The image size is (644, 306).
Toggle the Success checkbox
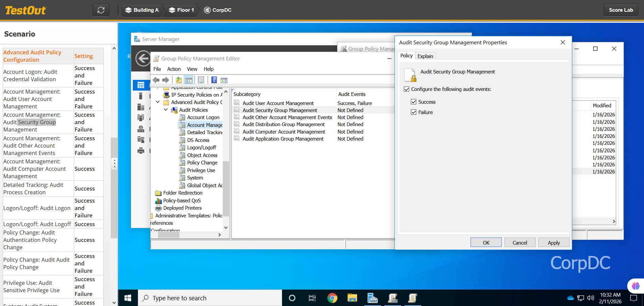[x=414, y=102]
